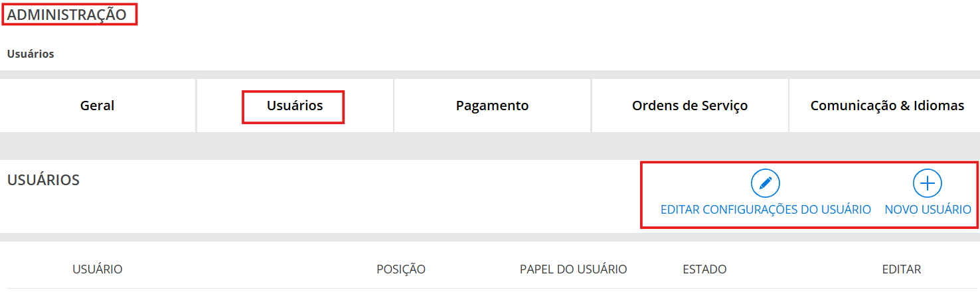Click the EDITAR CONFIGURAÇÕES DO USUÁRIO link
The image size is (980, 294).
(x=766, y=210)
